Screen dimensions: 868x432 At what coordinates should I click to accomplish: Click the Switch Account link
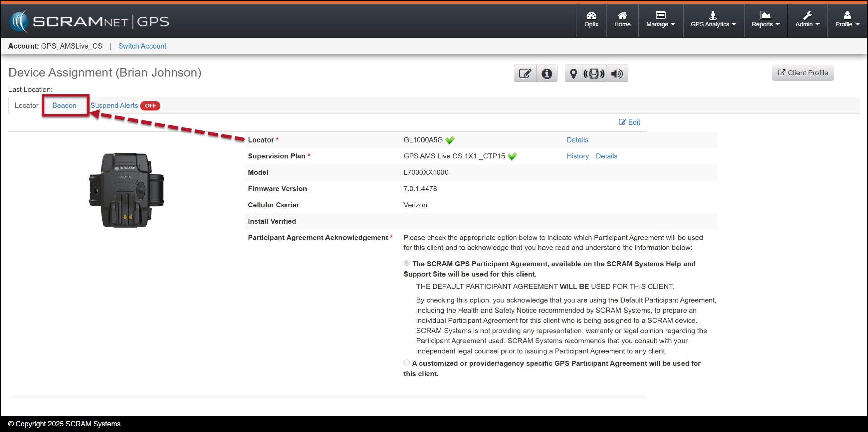point(142,46)
